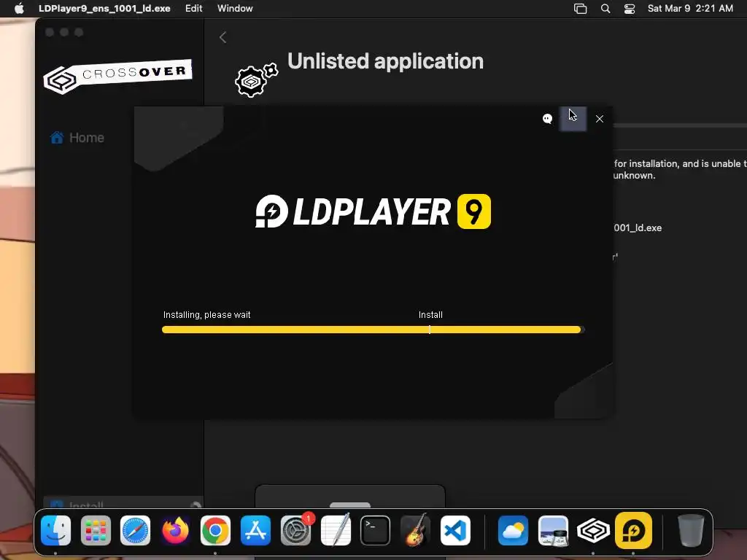Open the Apple menu
747x560 pixels.
(19, 8)
